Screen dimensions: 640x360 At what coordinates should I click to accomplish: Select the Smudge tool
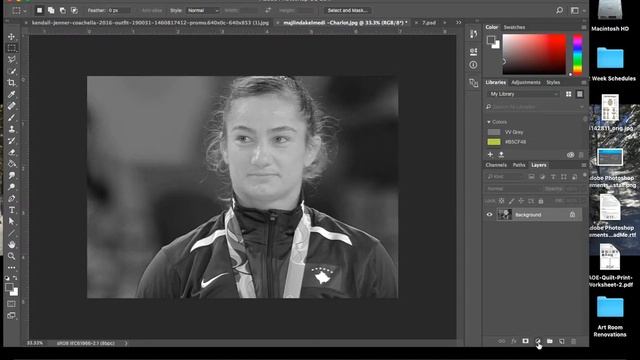point(11,176)
